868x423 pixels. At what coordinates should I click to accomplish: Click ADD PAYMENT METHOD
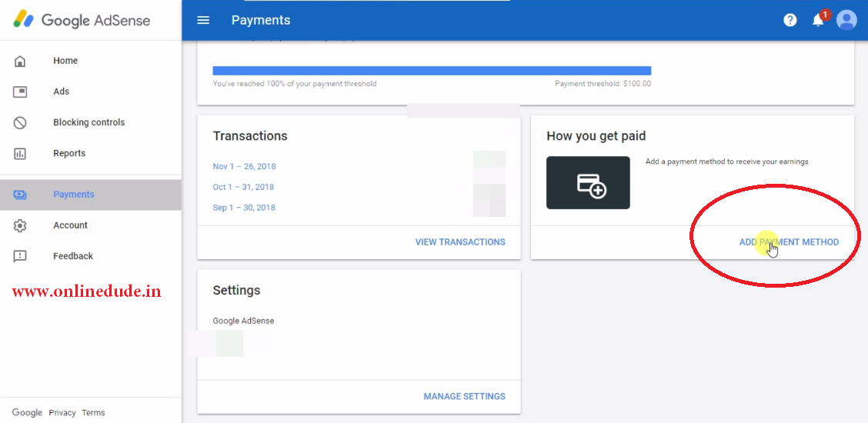[x=789, y=242]
